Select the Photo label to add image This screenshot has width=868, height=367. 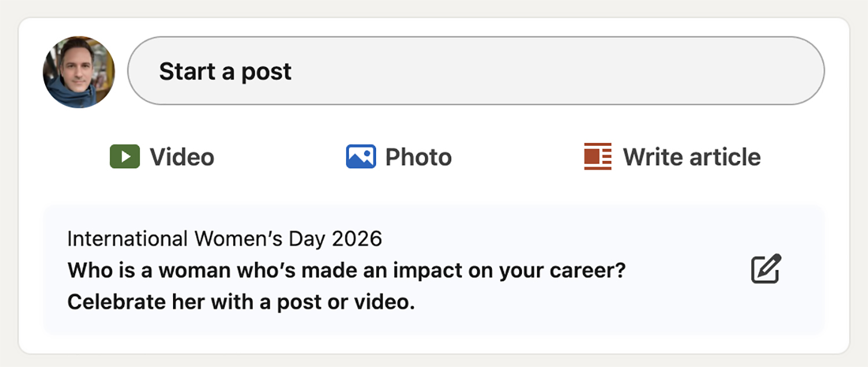pos(418,157)
